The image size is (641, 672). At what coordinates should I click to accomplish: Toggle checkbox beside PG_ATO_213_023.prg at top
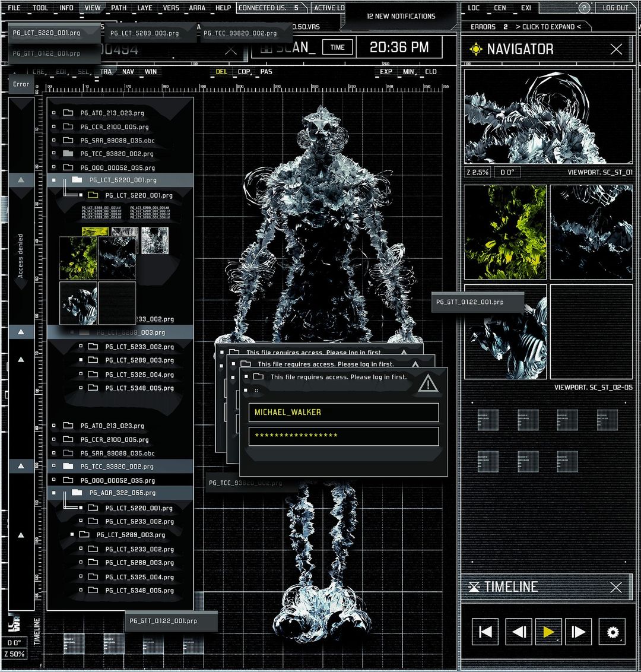click(54, 113)
